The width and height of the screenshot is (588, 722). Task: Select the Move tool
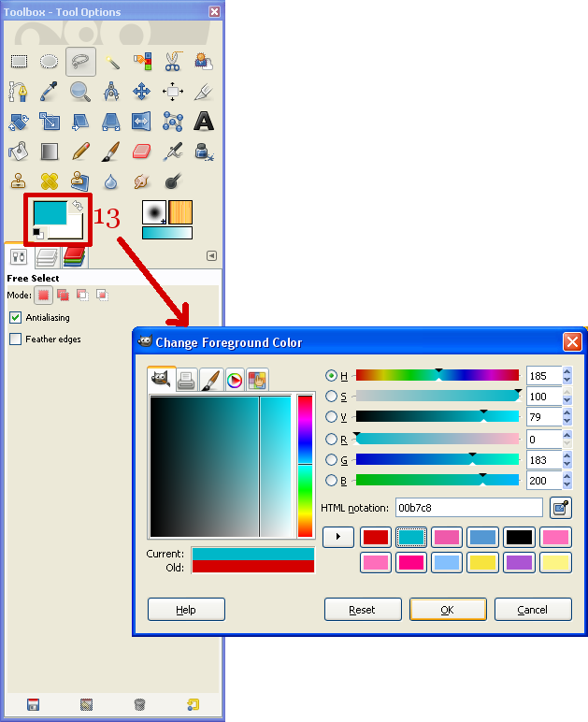pyautogui.click(x=142, y=92)
